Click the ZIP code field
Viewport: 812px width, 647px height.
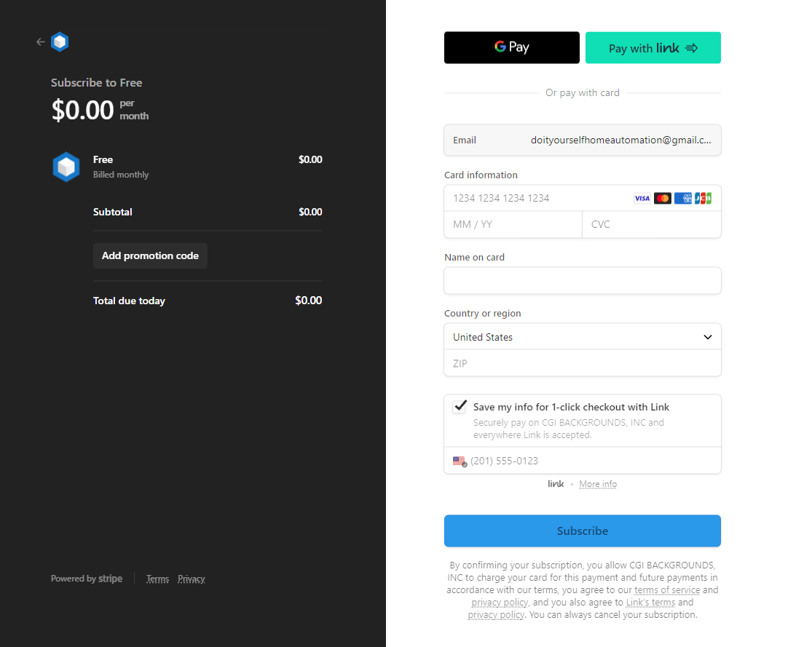(582, 363)
